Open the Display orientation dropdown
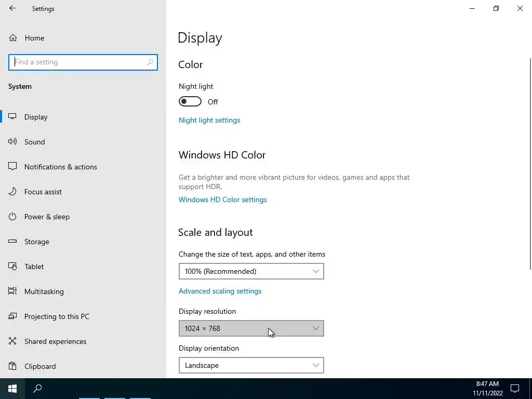The height and width of the screenshot is (399, 532). click(x=251, y=365)
